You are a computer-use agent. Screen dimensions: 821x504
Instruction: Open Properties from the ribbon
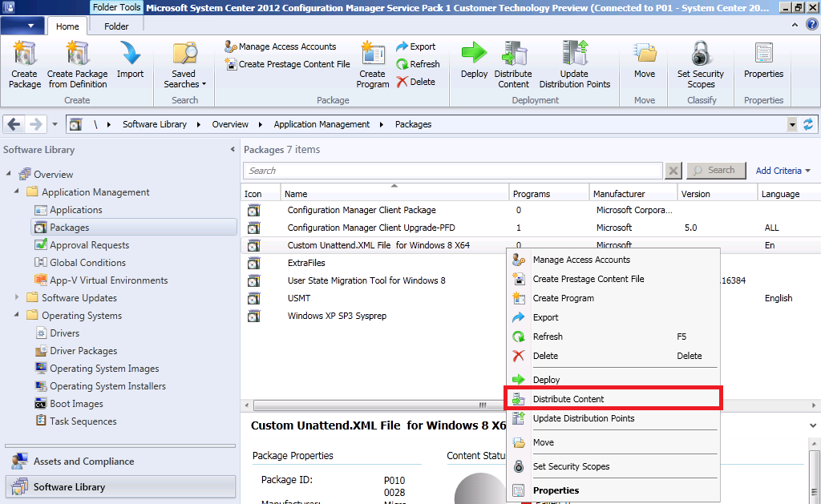point(763,59)
